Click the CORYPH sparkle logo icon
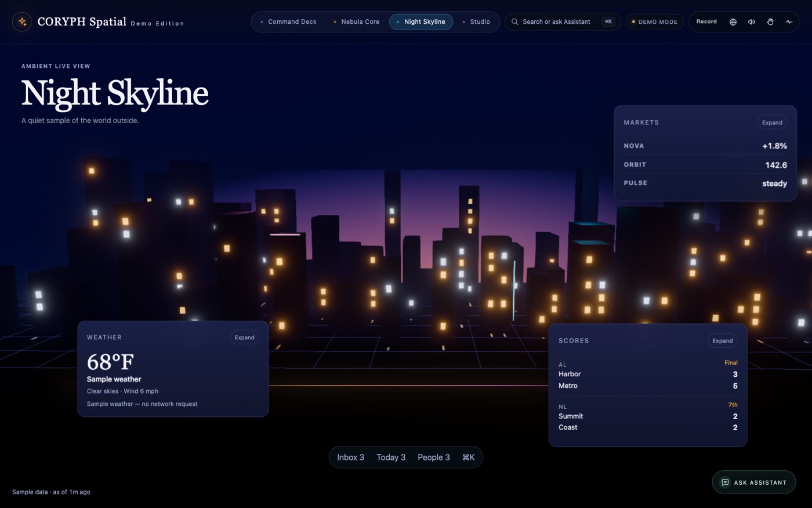 [22, 22]
